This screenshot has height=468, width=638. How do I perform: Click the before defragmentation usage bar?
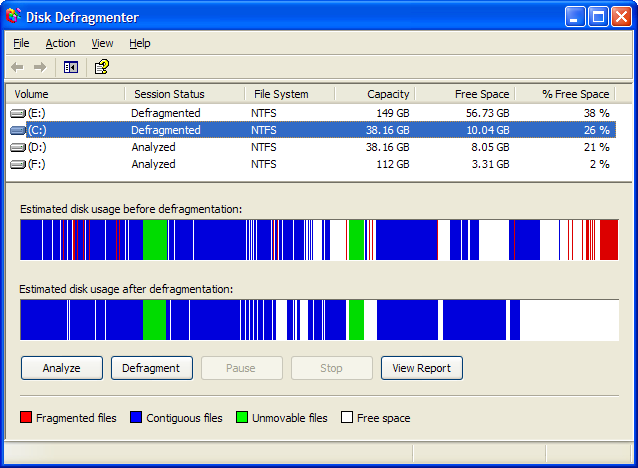pos(319,240)
